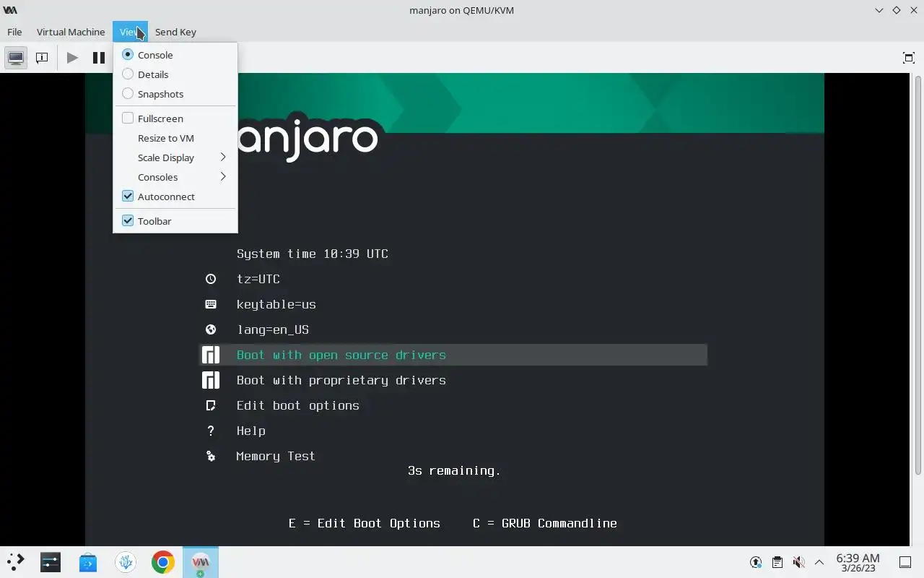Open the File menu
This screenshot has width=924, height=578.
tap(14, 32)
